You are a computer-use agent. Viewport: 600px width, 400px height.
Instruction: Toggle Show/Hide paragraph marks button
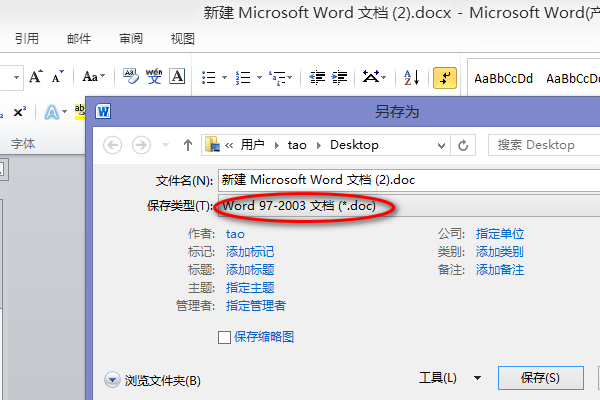pyautogui.click(x=445, y=78)
